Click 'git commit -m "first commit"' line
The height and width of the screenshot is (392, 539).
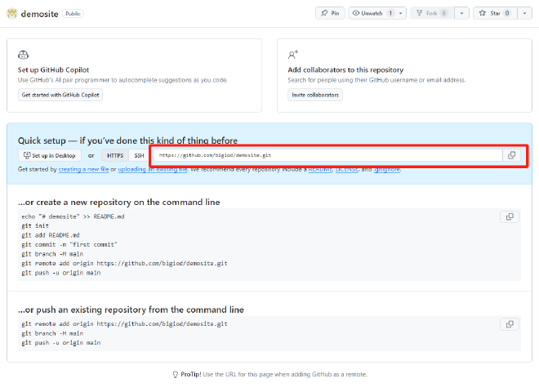[x=69, y=244]
